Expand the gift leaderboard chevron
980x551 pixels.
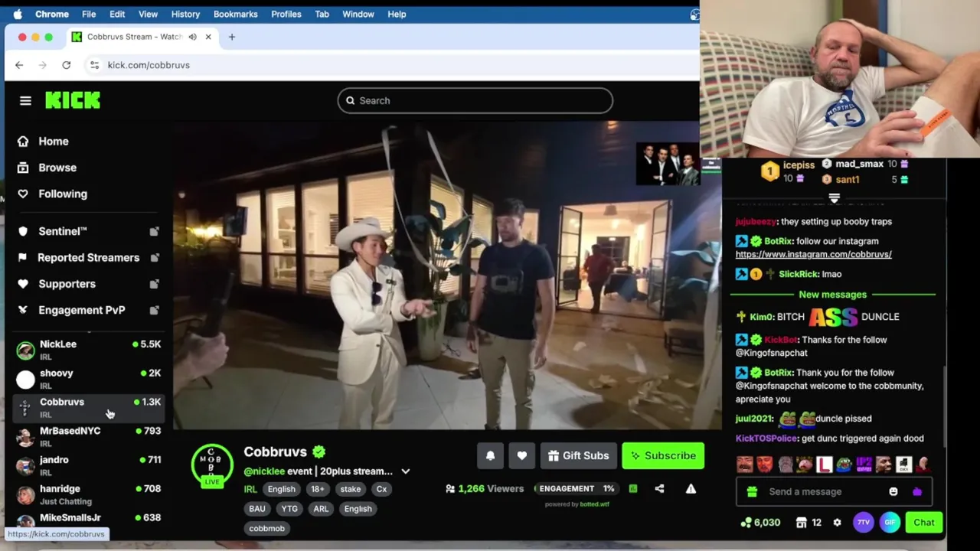[x=834, y=198]
